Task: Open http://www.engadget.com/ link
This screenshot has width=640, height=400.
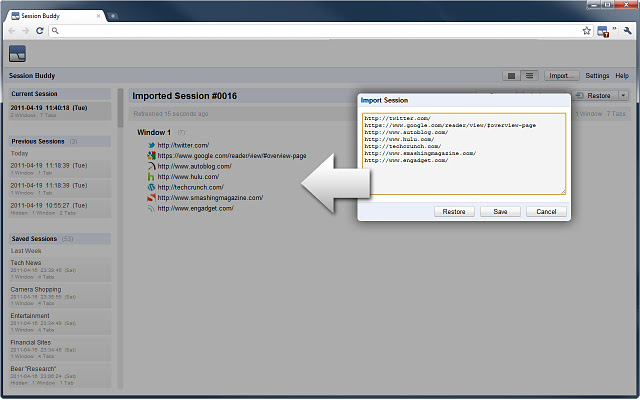Action: [196, 208]
